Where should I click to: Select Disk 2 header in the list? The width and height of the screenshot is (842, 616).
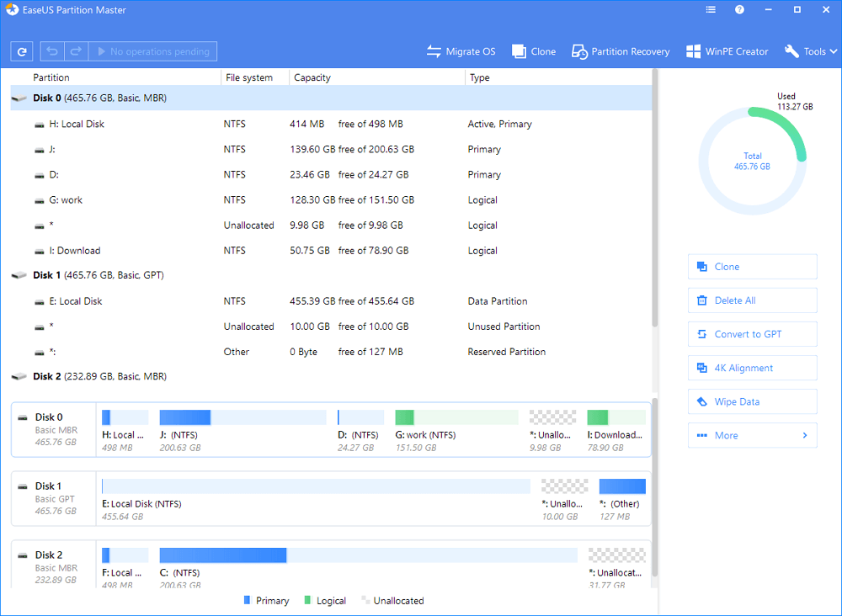tap(331, 377)
